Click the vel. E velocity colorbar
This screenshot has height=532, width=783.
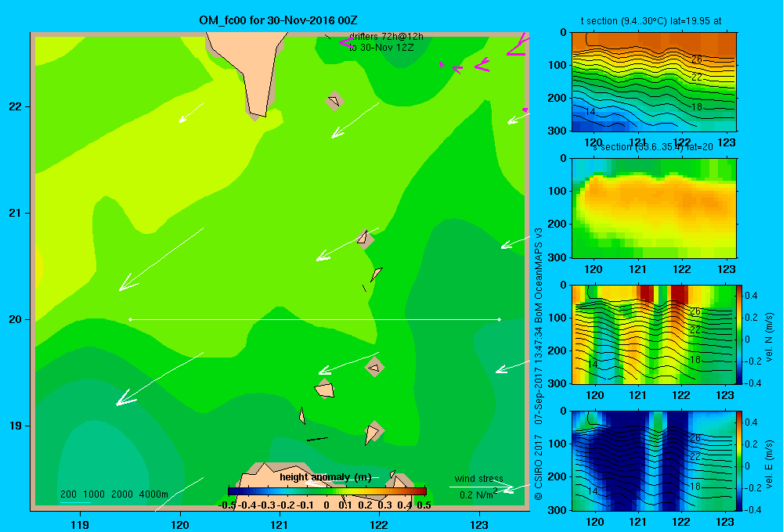point(739,461)
